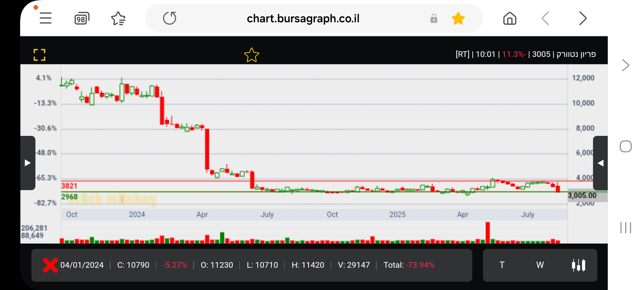644x290 pixels.
Task: Tap the padlock site security icon
Action: [434, 19]
